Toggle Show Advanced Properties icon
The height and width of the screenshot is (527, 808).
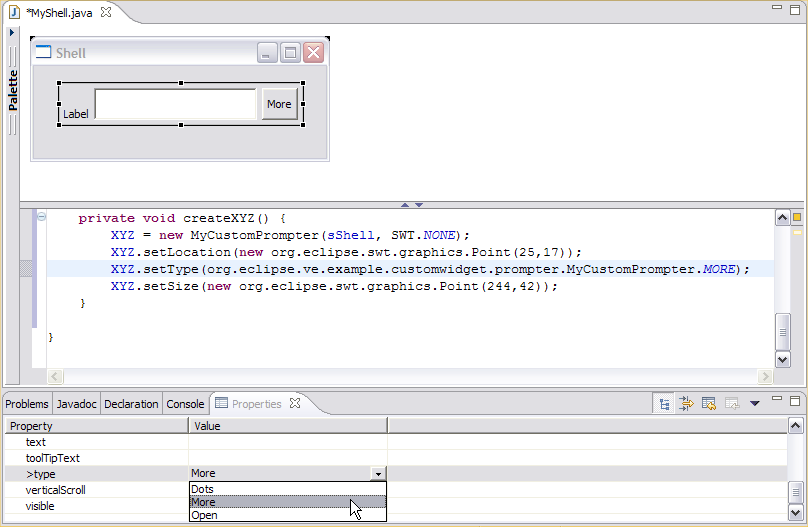(x=686, y=404)
